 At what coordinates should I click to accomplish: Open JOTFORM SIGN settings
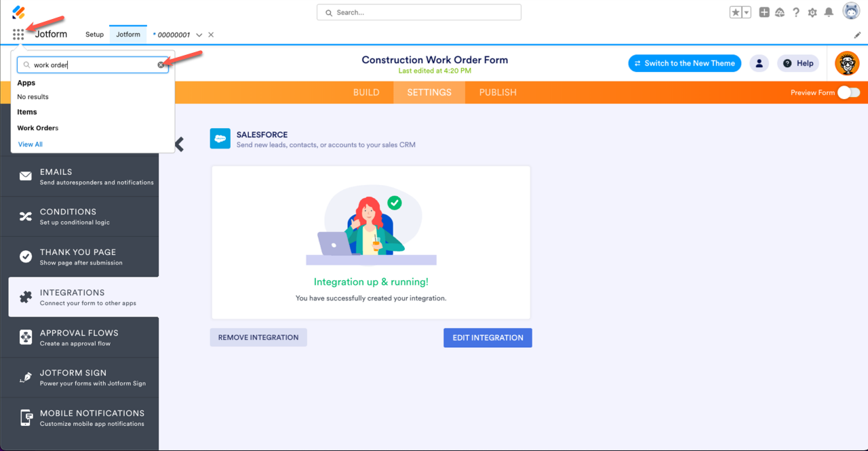(x=79, y=377)
